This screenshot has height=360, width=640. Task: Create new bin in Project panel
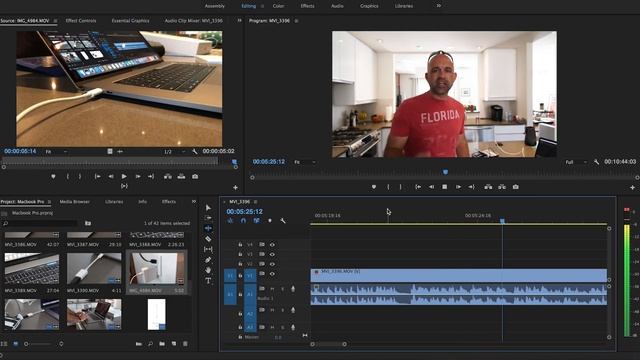coord(162,344)
